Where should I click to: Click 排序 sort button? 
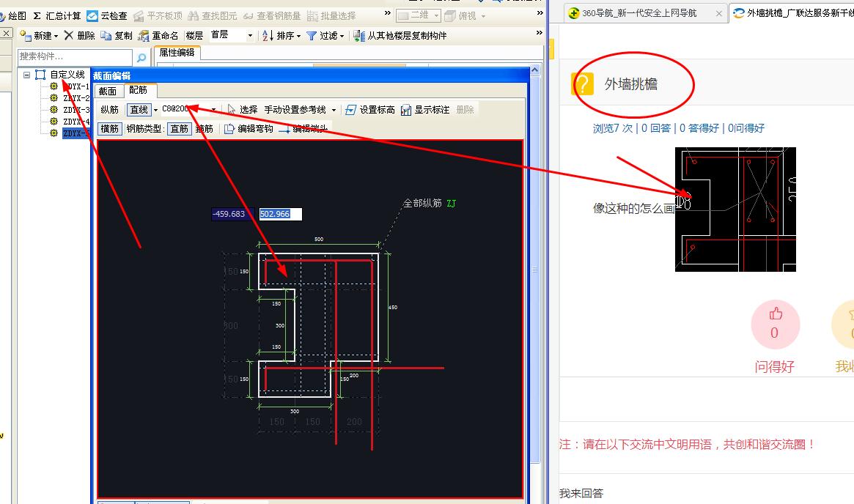click(281, 35)
